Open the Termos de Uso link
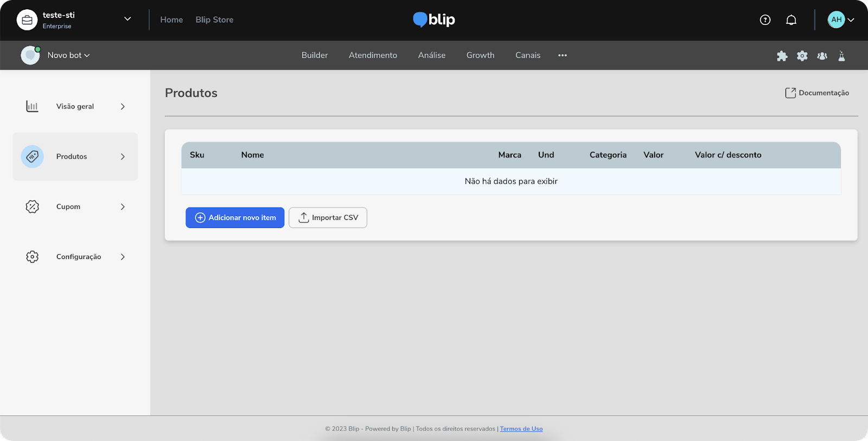Screen dimensions: 868x441 (x=521, y=429)
